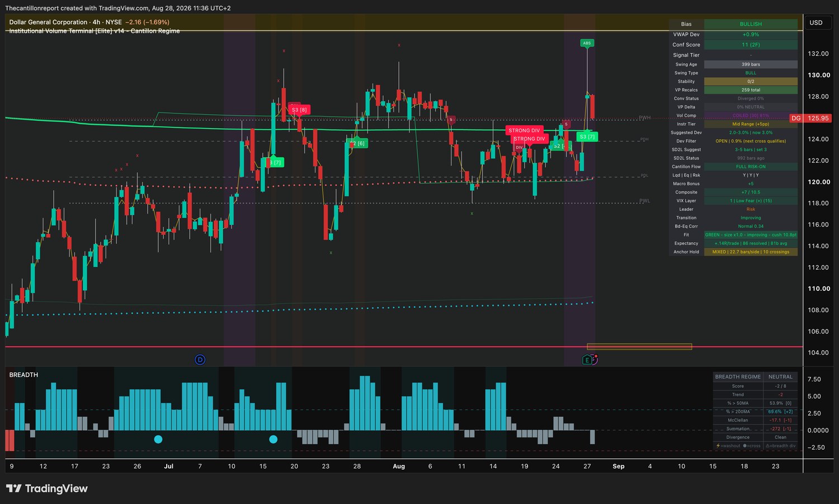This screenshot has width=839, height=504.
Task: Click the green E earnings marker
Action: (x=587, y=360)
